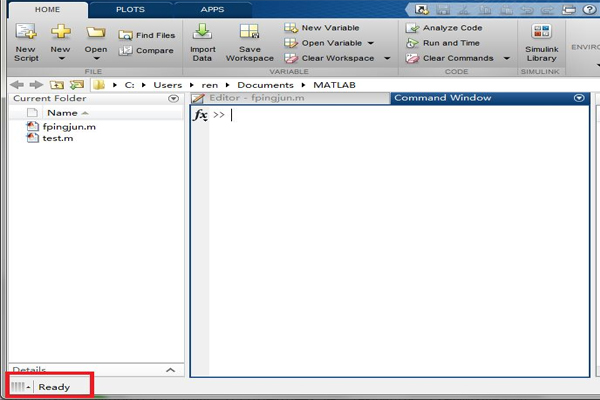This screenshot has width=600, height=400.
Task: Click the Clear Workspace eraser icon
Action: 291,58
